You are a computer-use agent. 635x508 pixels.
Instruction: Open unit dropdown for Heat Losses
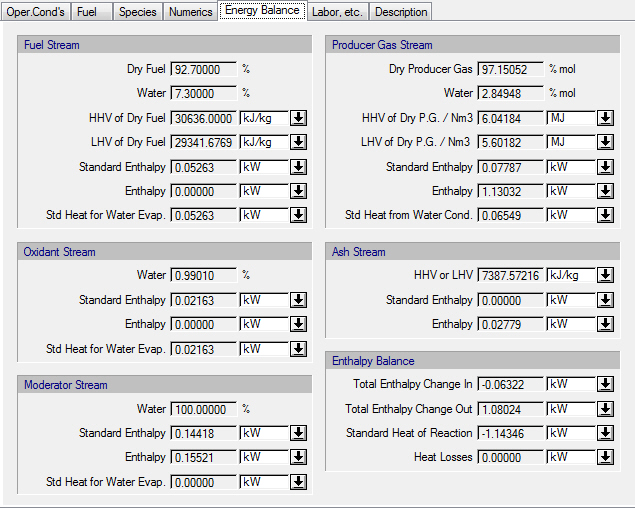605,457
